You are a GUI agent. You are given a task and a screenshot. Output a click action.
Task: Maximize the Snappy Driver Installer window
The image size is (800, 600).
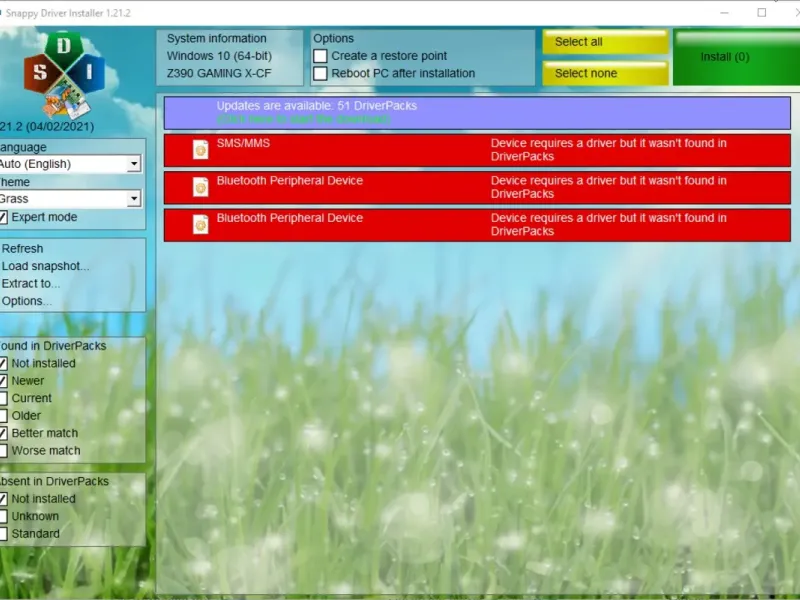(762, 13)
